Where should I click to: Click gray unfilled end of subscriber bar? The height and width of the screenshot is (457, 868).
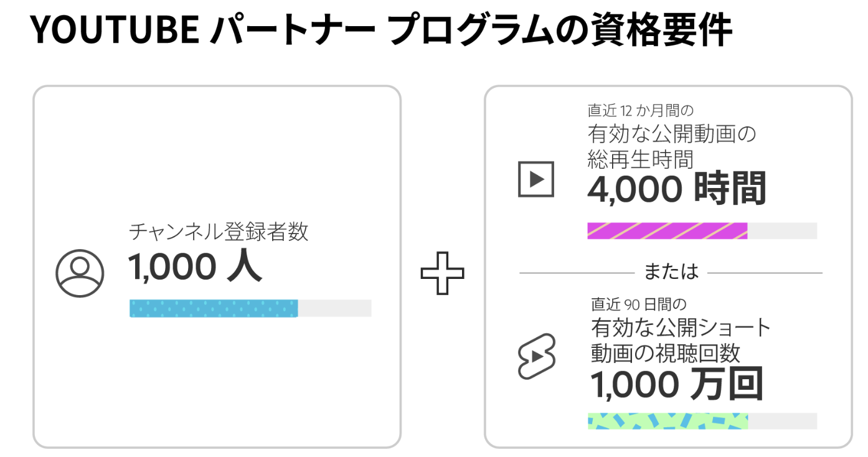pos(334,308)
